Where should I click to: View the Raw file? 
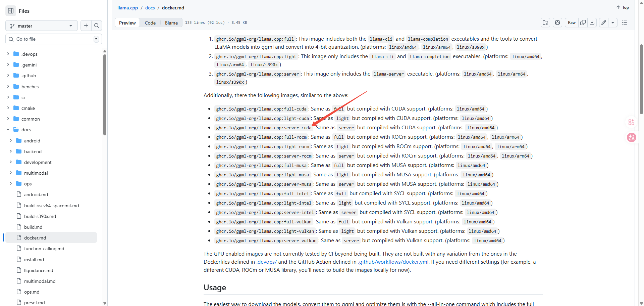[x=572, y=23]
